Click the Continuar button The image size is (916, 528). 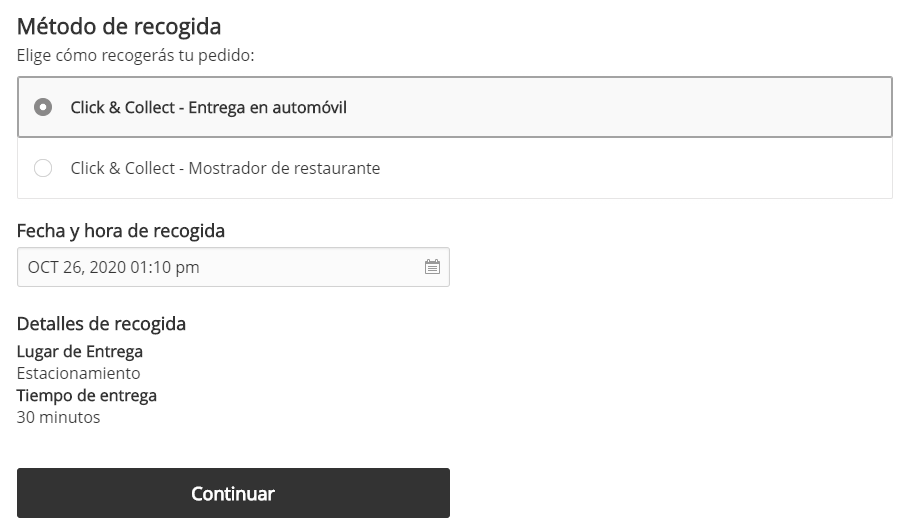tap(233, 493)
